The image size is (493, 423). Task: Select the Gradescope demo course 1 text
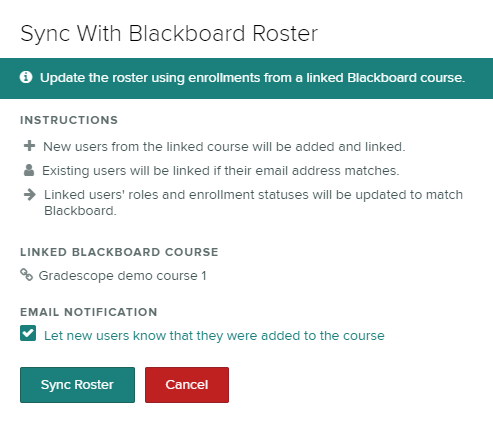(123, 276)
